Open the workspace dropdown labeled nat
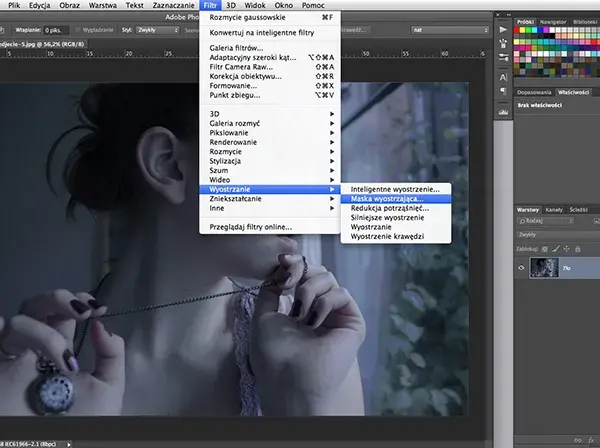The width and height of the screenshot is (600, 448). [x=450, y=30]
